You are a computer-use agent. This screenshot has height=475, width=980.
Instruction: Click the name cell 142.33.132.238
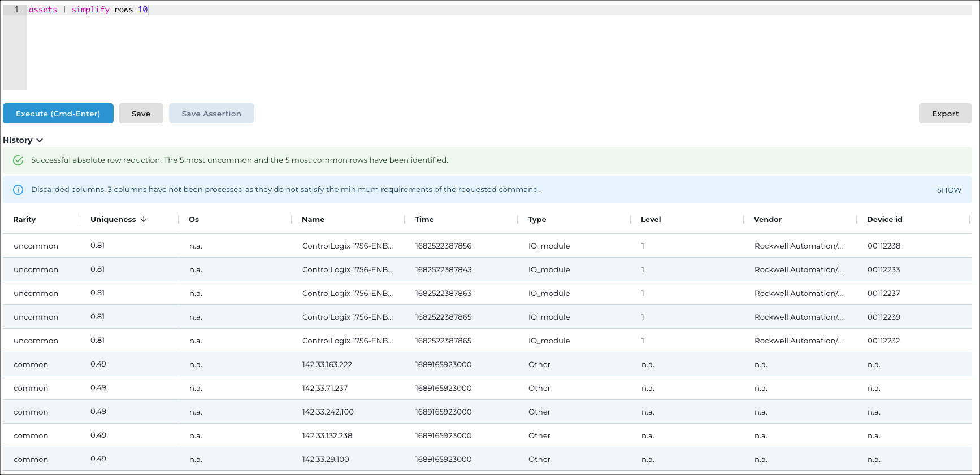(327, 435)
